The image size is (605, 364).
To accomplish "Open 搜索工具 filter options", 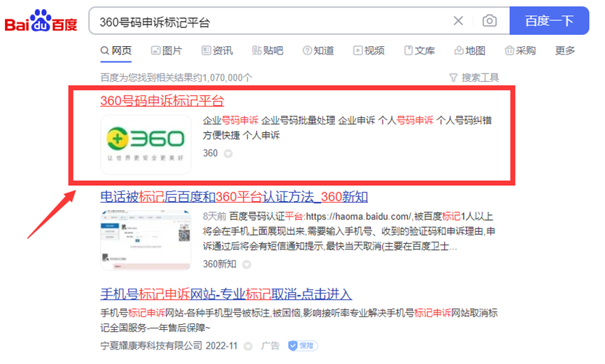I will (474, 78).
